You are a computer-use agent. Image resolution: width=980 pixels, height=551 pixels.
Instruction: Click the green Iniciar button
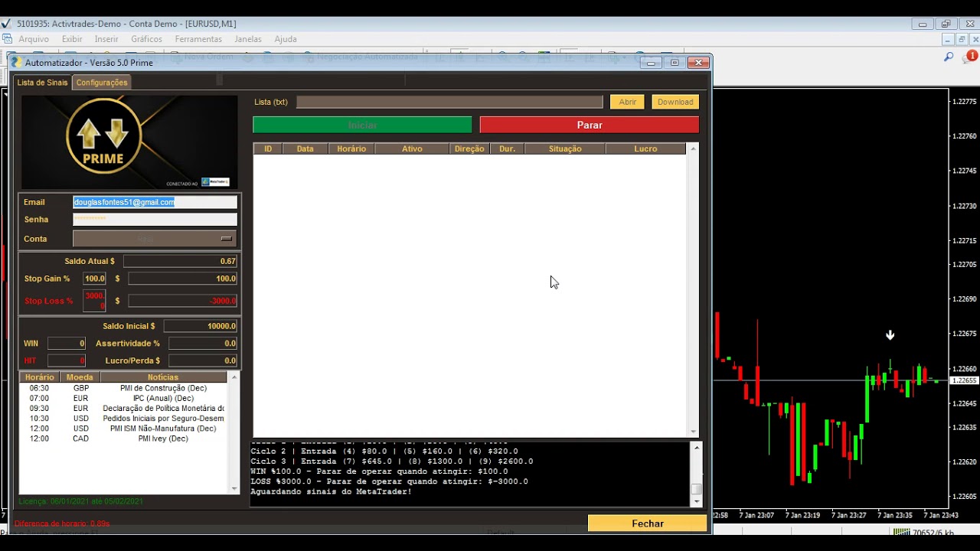pyautogui.click(x=362, y=125)
